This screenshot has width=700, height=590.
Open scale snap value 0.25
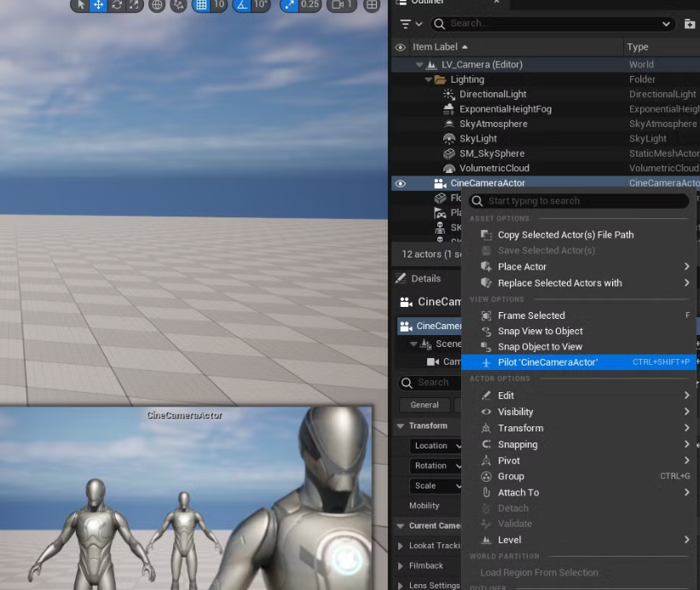[x=310, y=4]
